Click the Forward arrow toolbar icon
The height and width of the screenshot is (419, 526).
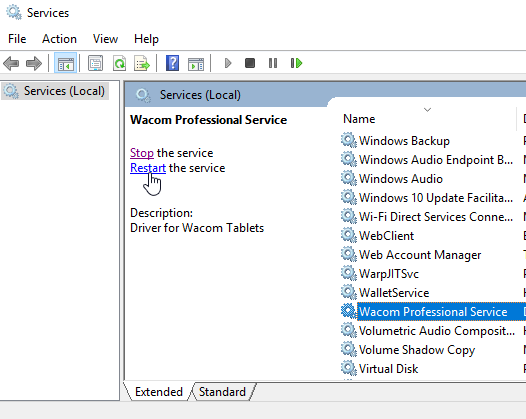(34, 63)
